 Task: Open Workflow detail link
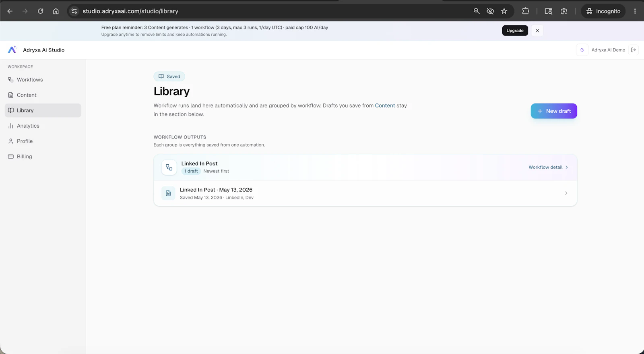tap(548, 167)
